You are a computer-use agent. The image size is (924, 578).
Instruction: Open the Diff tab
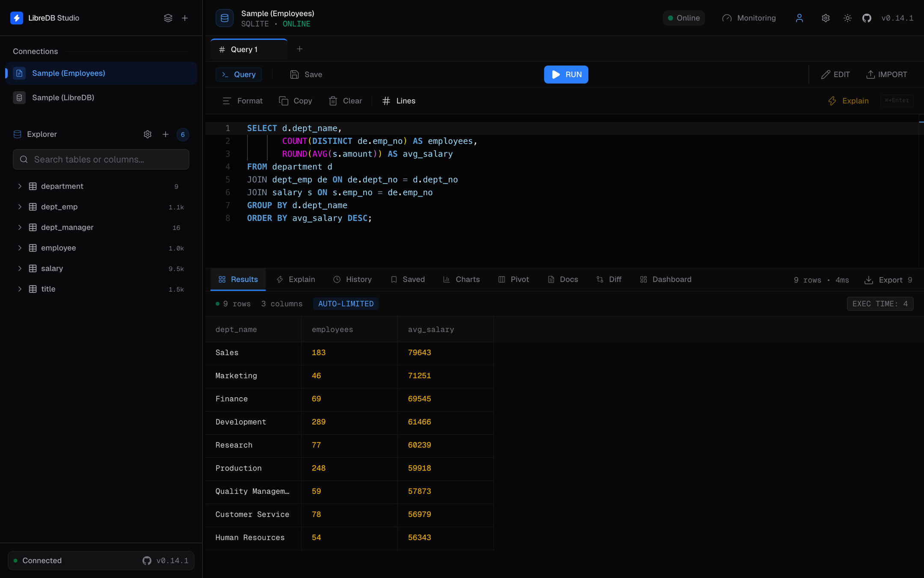click(609, 280)
